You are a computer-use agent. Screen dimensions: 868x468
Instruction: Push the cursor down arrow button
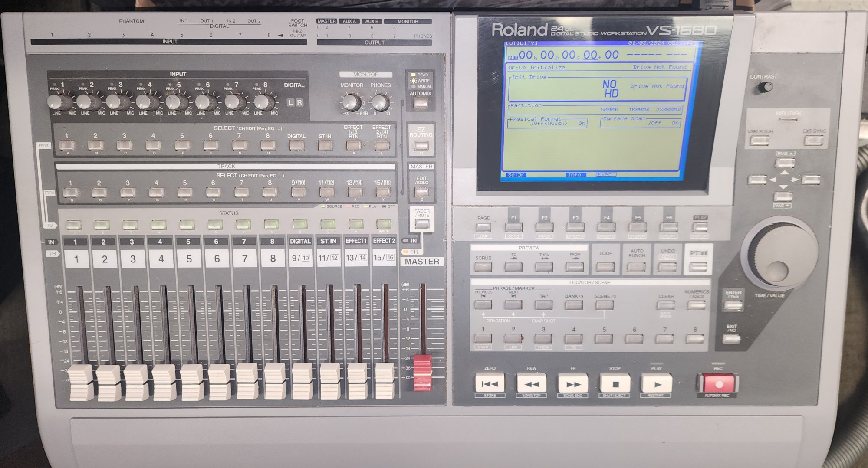[x=783, y=196]
